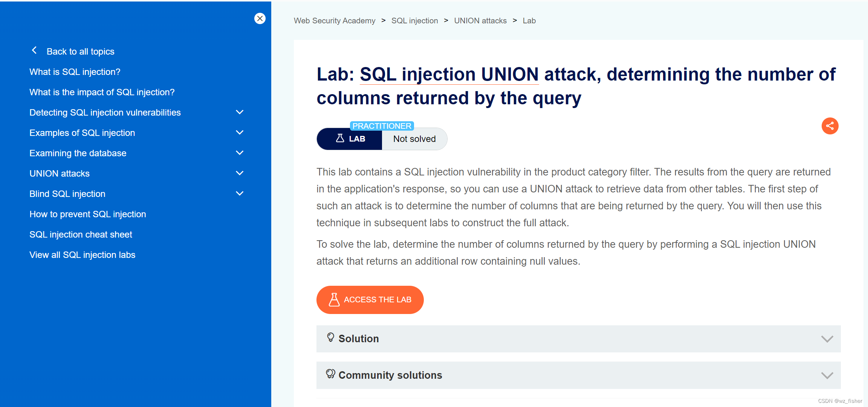Expand Detecting SQL injection vulnerabilities chevron
This screenshot has height=407, width=868.
tap(240, 112)
